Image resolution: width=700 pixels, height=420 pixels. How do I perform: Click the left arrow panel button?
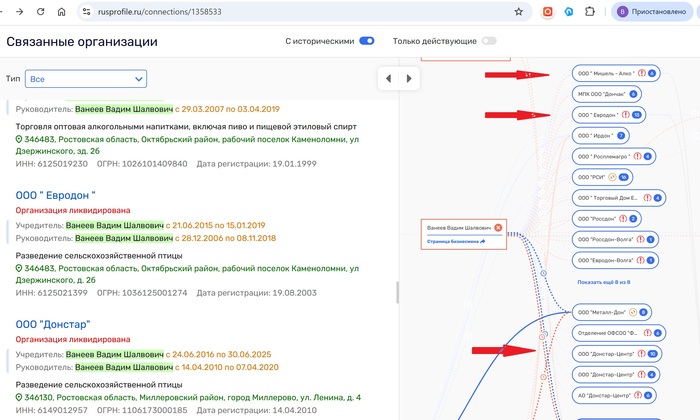click(388, 79)
